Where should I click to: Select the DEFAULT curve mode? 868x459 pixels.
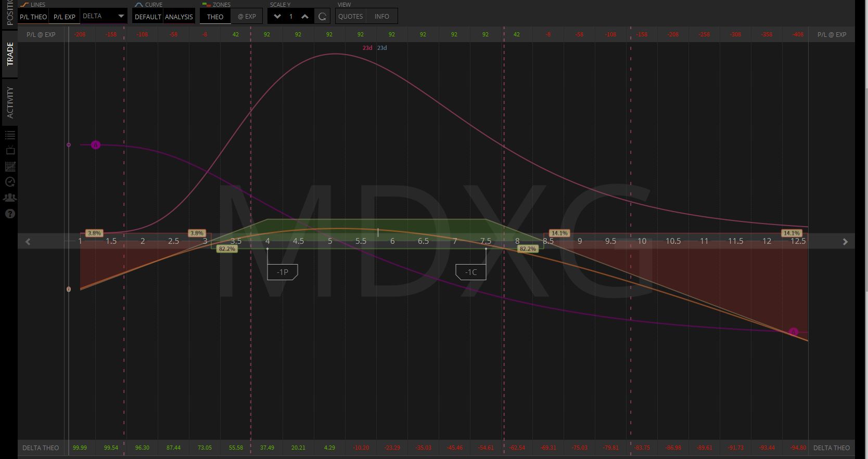click(x=148, y=17)
